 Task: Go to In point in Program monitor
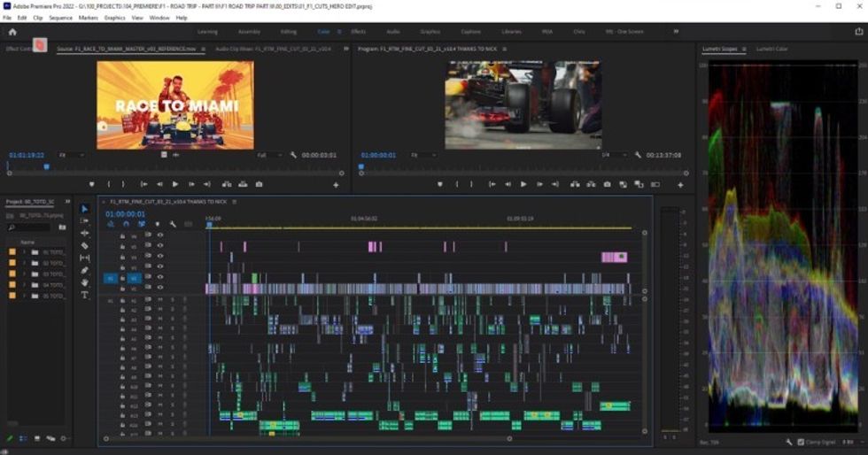pos(492,184)
